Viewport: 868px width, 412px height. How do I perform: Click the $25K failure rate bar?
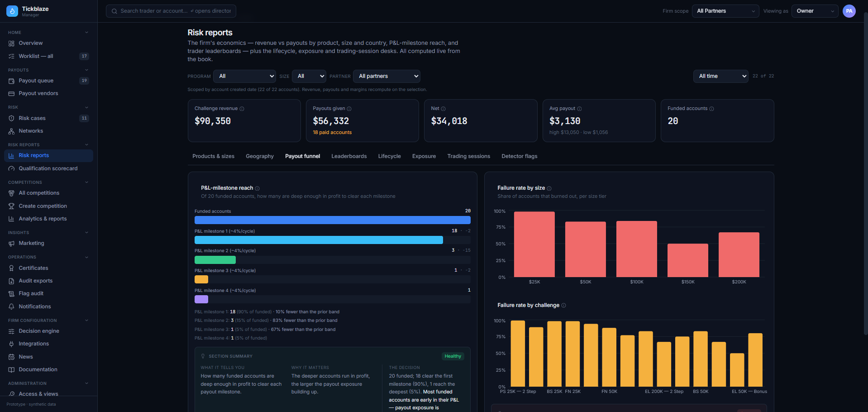(x=534, y=244)
